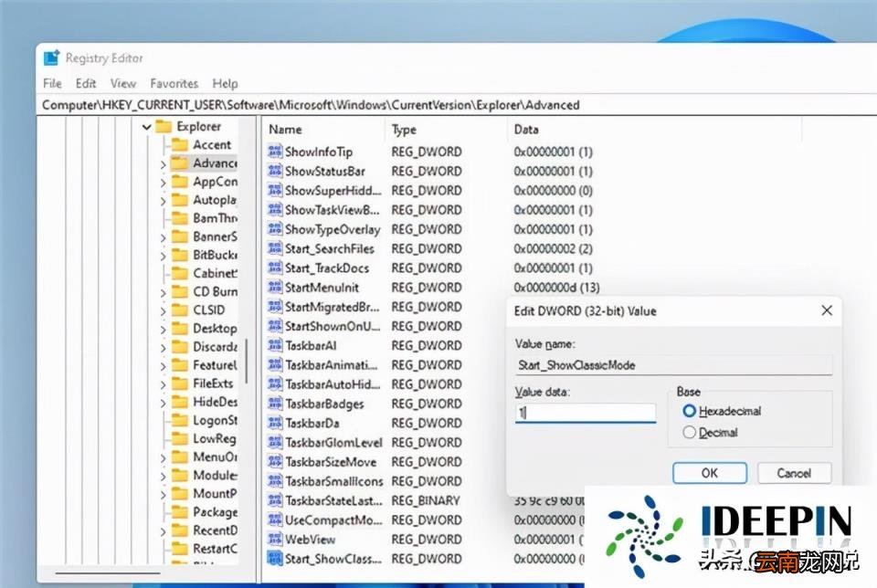This screenshot has height=588, width=877.
Task: Click the Value data input field
Action: tap(585, 413)
